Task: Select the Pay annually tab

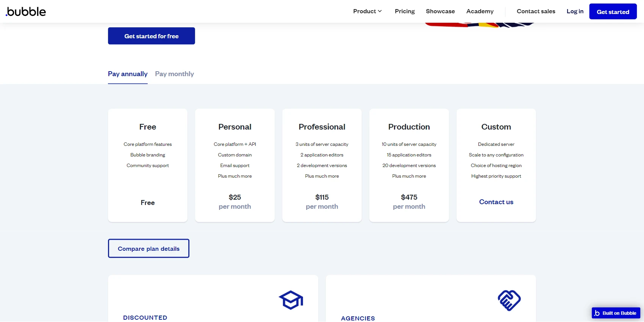Action: click(128, 74)
